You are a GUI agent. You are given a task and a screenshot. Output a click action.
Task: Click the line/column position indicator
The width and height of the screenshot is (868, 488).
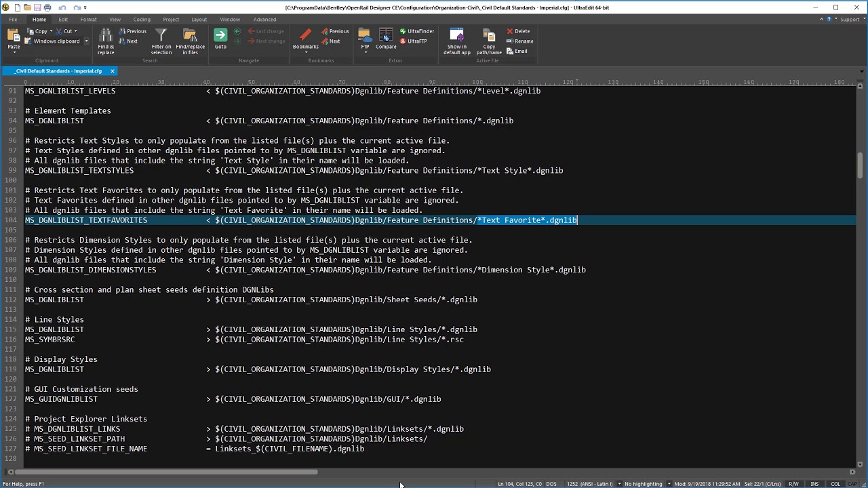coord(519,484)
